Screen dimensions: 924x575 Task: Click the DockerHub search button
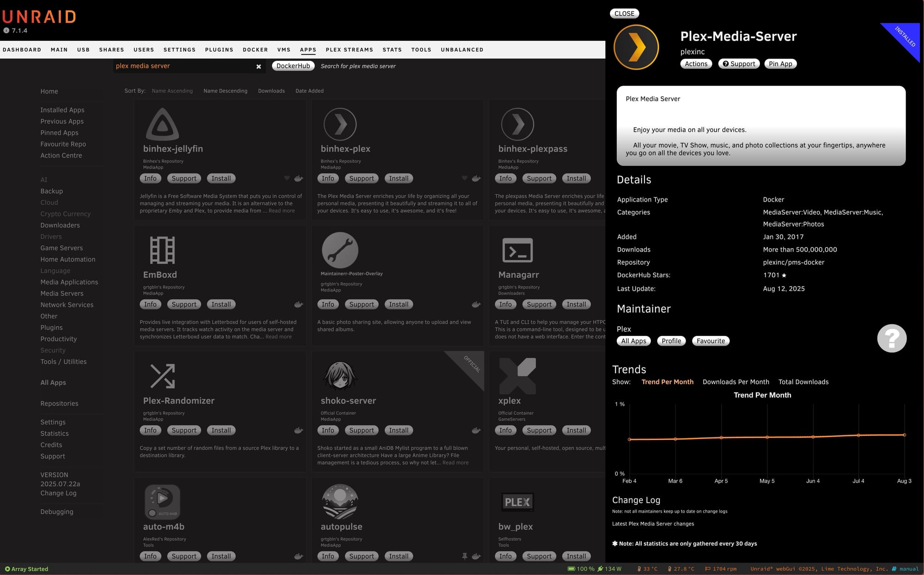pos(293,66)
